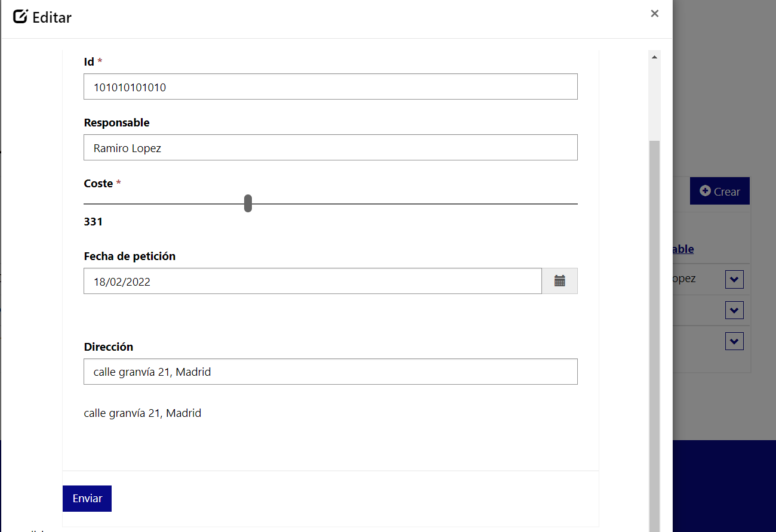Close the Editar dialog with X

pos(654,14)
